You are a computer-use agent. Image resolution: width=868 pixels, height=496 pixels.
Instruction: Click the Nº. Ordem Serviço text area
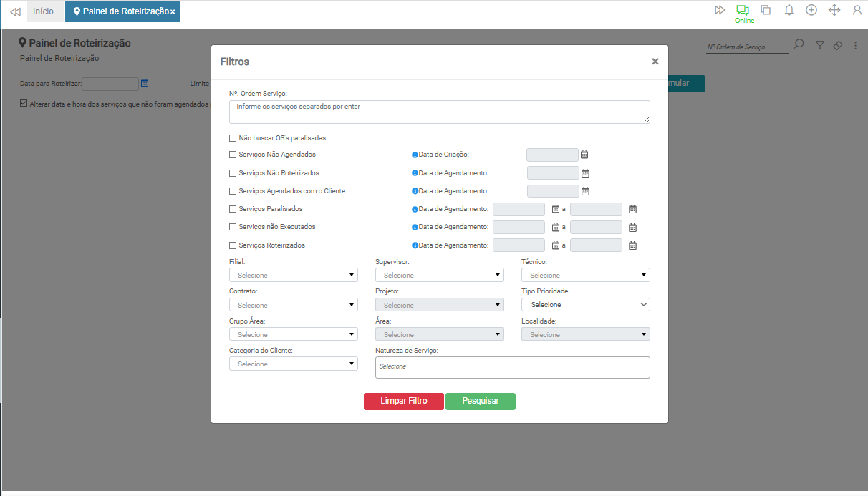coord(439,112)
